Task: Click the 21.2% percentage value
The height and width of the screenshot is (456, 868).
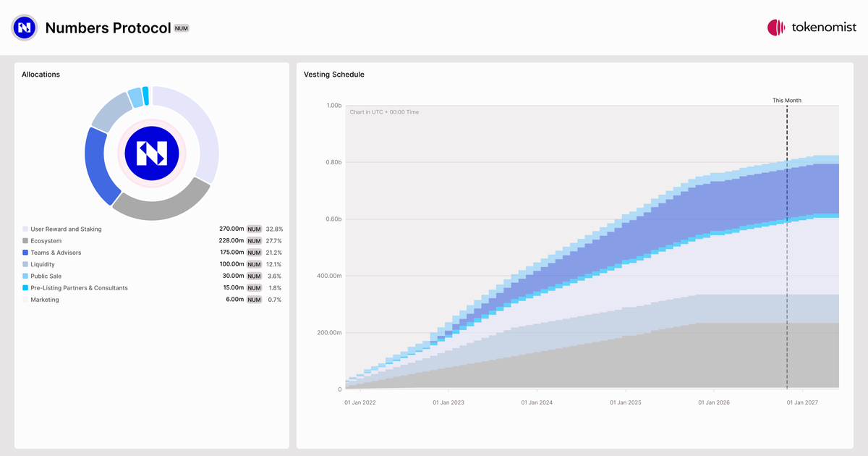Action: coord(274,253)
